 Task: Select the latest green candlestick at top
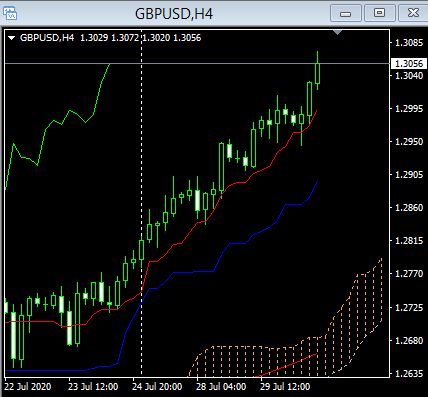point(318,71)
